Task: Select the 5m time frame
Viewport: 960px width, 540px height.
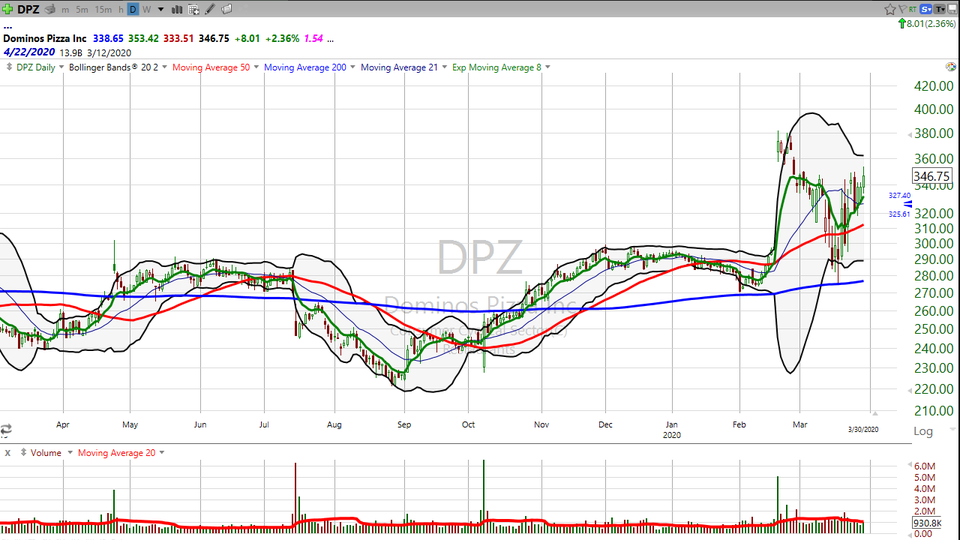Action: [x=82, y=9]
